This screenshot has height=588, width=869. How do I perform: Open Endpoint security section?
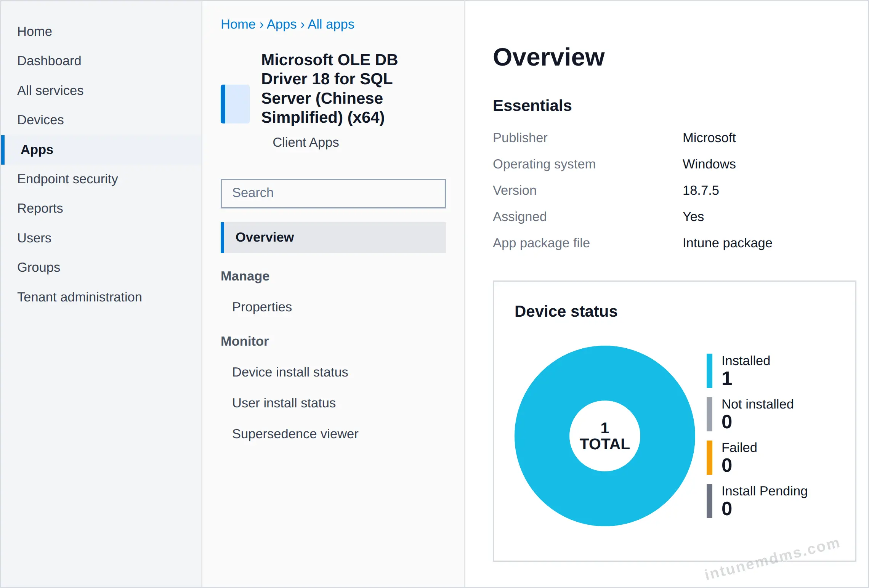coord(67,179)
